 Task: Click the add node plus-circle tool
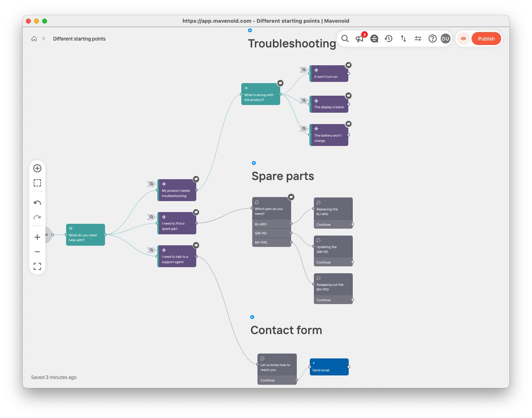point(37,168)
